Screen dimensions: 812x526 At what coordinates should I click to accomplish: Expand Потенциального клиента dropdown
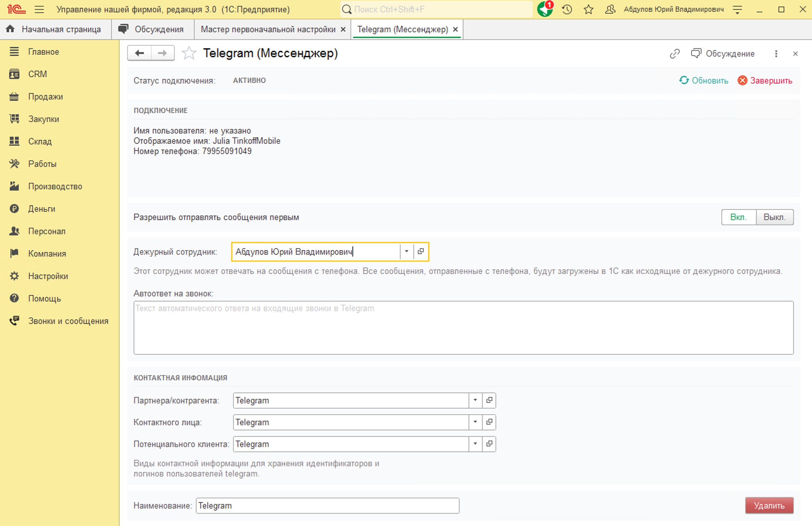pos(475,444)
